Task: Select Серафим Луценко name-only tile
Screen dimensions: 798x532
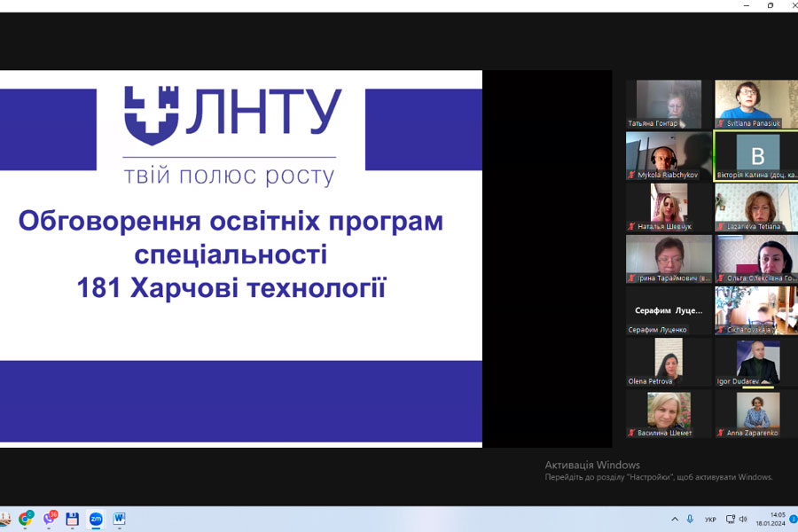Action: click(669, 310)
